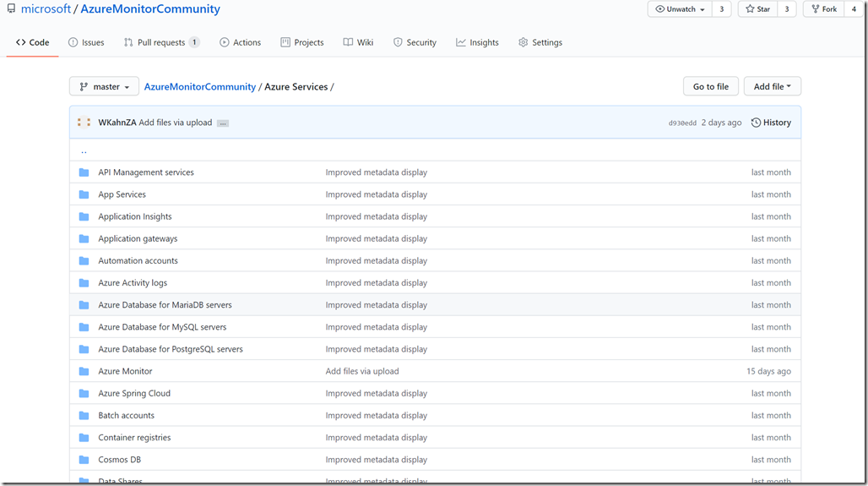Open the Security tab
This screenshot has height=486, width=868.
pos(415,42)
